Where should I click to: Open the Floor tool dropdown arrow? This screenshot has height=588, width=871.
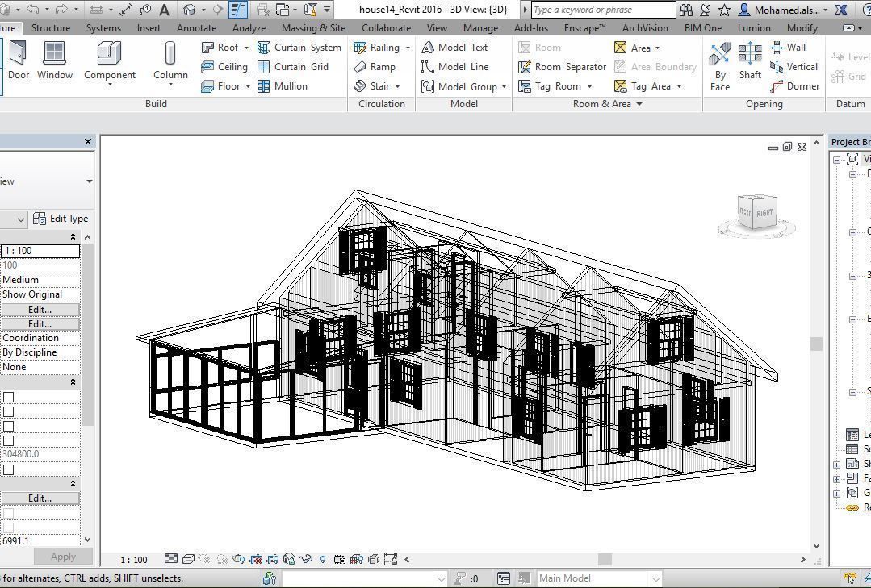click(x=248, y=86)
